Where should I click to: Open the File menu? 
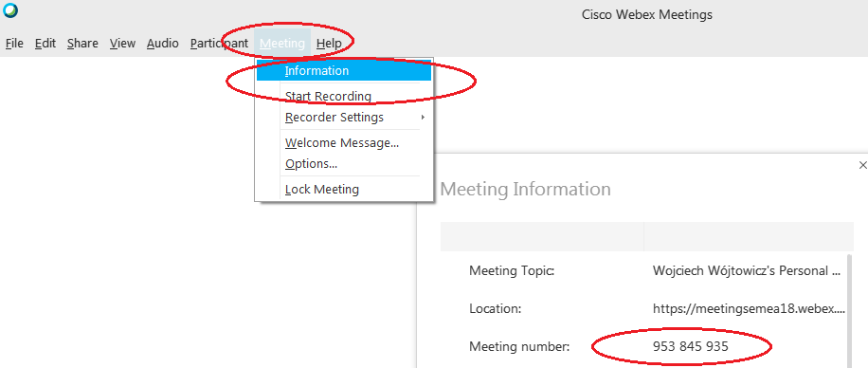(x=14, y=44)
